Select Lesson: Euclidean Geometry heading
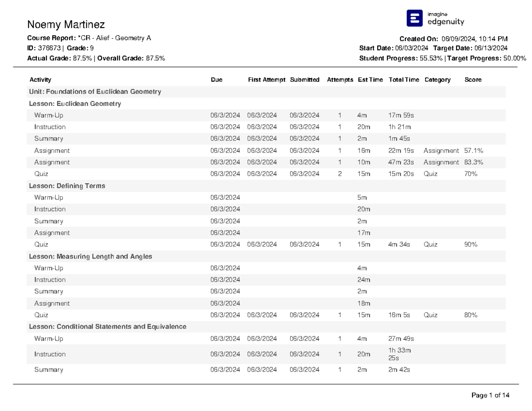 click(x=75, y=104)
